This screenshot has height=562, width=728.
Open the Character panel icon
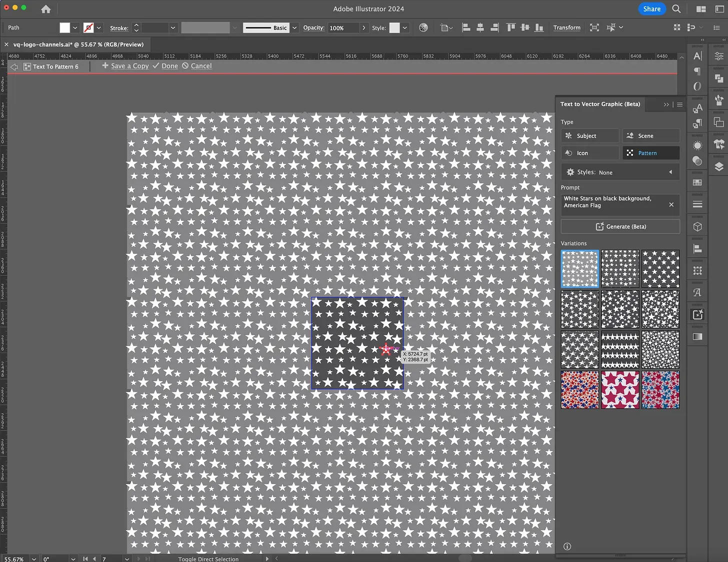[697, 57]
